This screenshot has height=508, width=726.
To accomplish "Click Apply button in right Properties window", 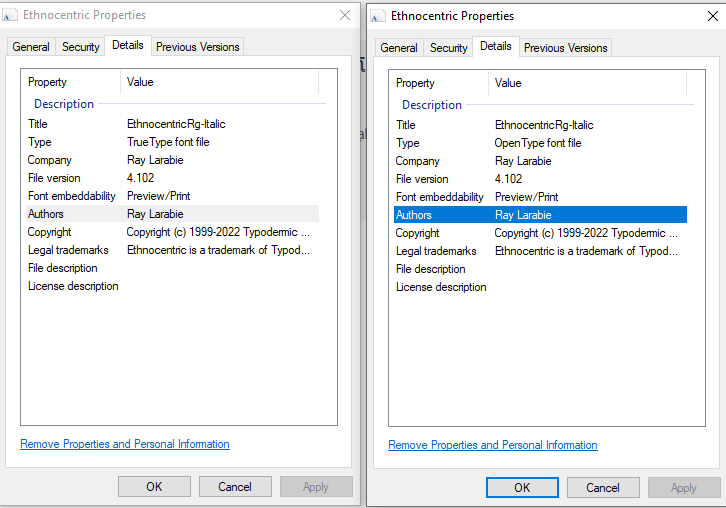I will pyautogui.click(x=684, y=488).
